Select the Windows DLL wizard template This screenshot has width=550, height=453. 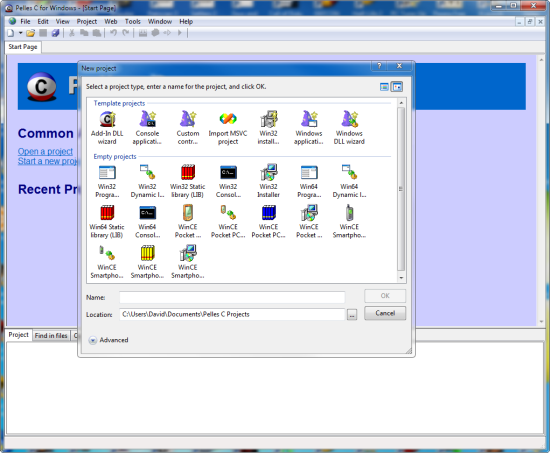349,128
